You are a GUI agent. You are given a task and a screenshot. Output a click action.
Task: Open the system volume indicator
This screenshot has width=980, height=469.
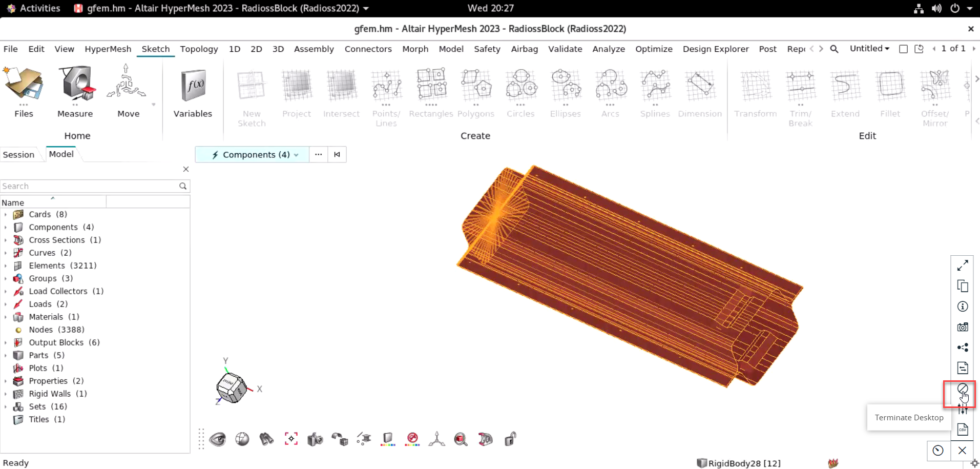pyautogui.click(x=936, y=8)
